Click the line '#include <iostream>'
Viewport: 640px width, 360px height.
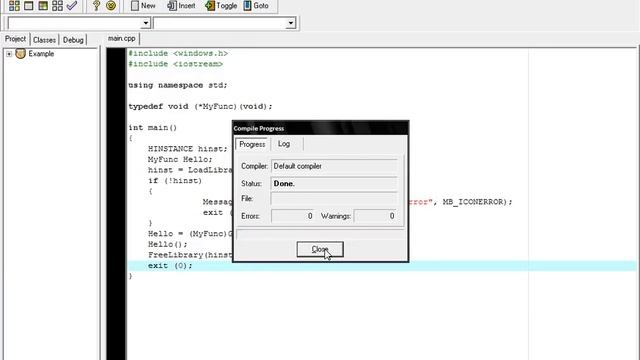coord(176,64)
